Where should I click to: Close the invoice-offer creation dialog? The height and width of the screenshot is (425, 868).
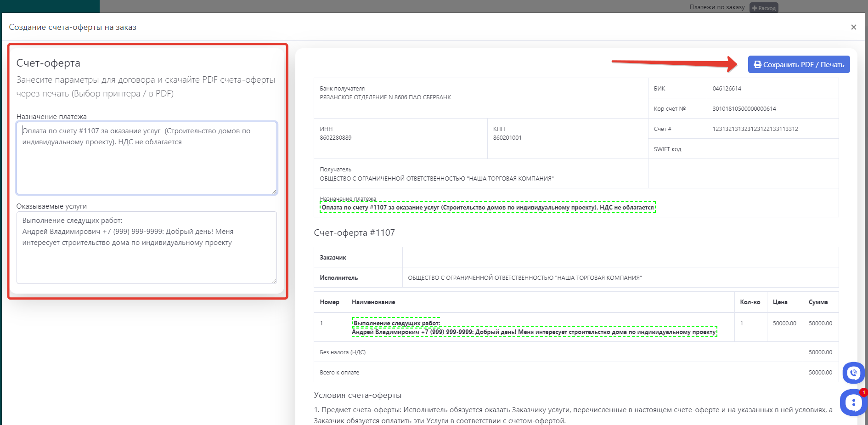coord(853,27)
